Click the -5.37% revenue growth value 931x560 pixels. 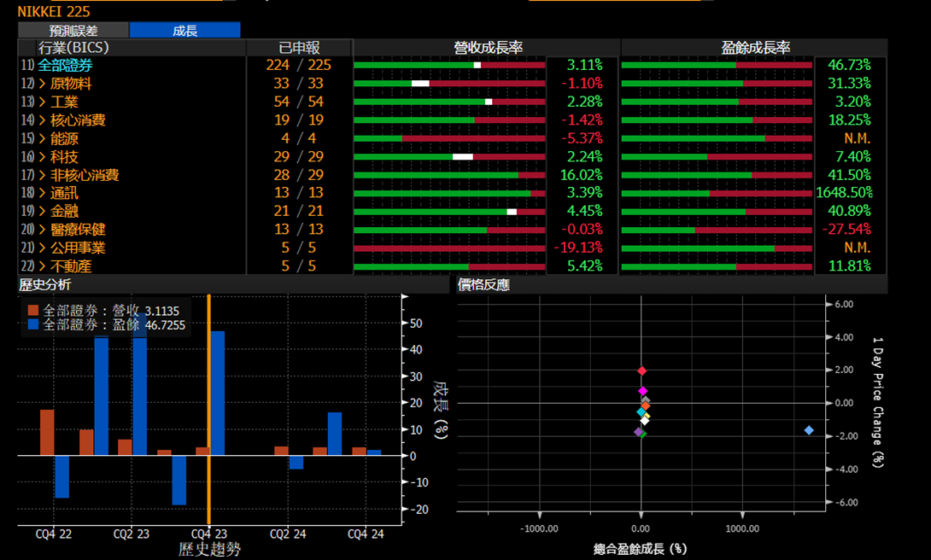click(x=582, y=138)
